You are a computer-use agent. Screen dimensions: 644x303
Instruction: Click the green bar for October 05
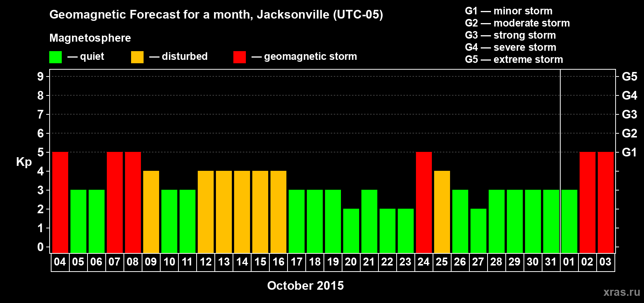click(78, 222)
